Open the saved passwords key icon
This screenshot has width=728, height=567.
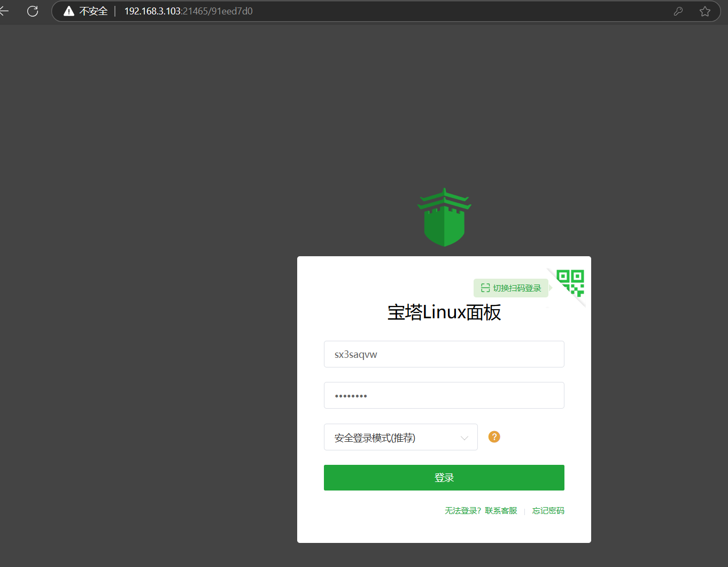coord(678,11)
